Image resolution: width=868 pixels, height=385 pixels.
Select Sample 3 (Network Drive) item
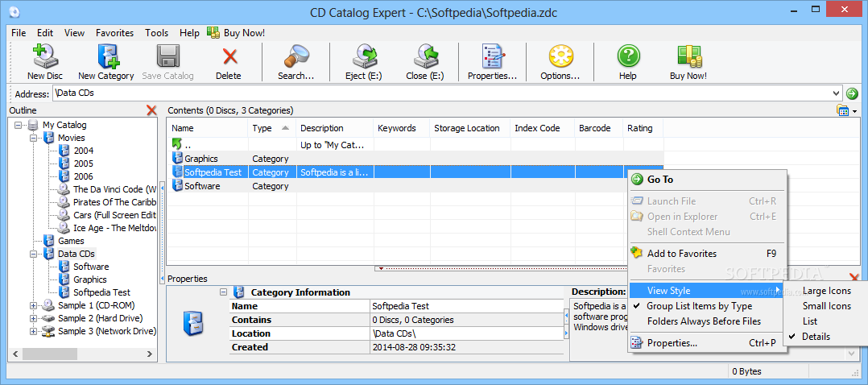coord(107,331)
